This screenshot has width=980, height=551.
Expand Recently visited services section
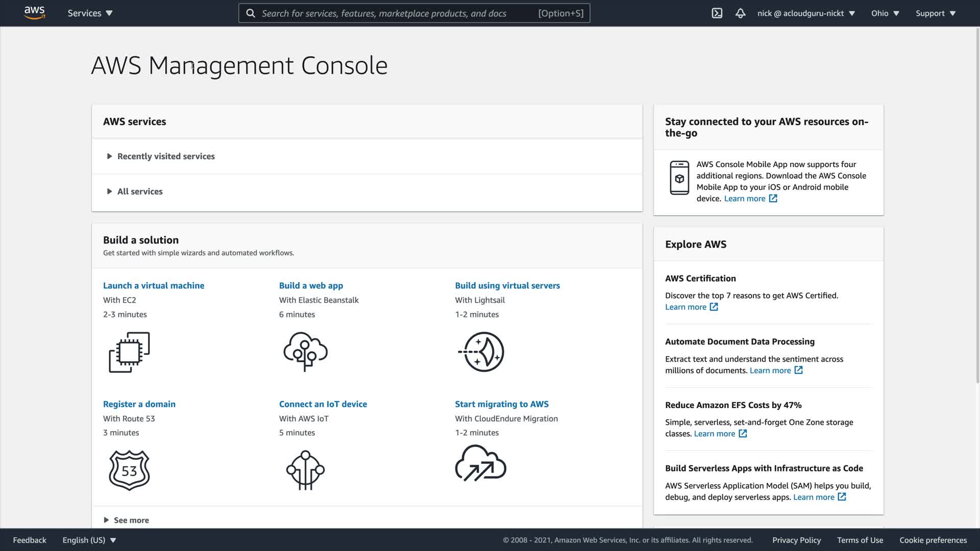(x=165, y=156)
